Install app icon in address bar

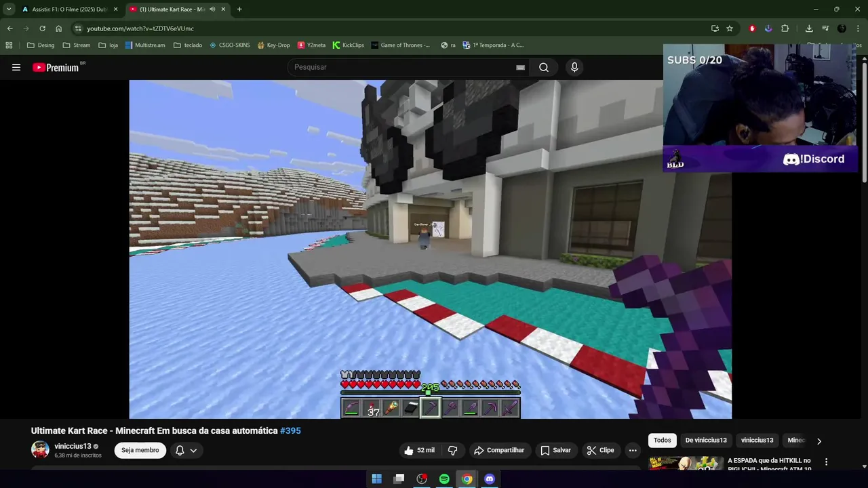[x=715, y=28]
